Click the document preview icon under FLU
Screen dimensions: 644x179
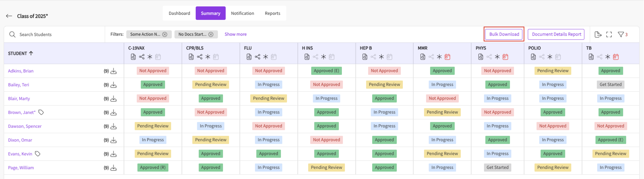click(x=249, y=57)
